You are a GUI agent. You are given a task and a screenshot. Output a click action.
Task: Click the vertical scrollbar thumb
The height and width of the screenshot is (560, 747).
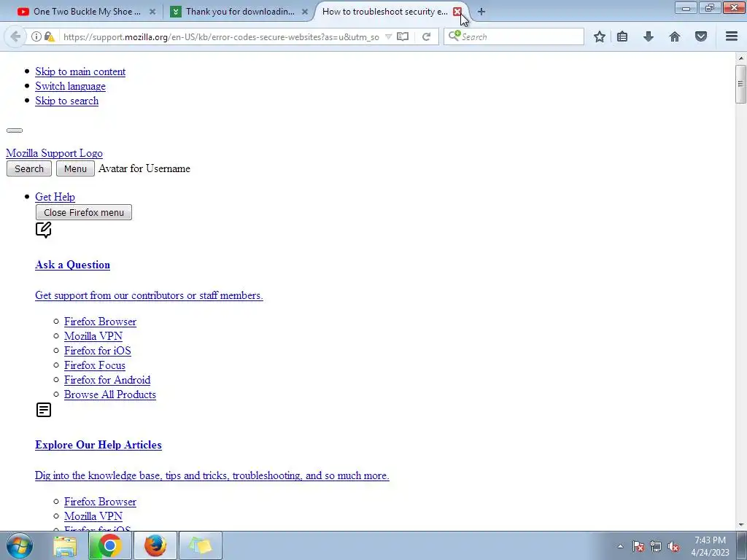(740, 84)
